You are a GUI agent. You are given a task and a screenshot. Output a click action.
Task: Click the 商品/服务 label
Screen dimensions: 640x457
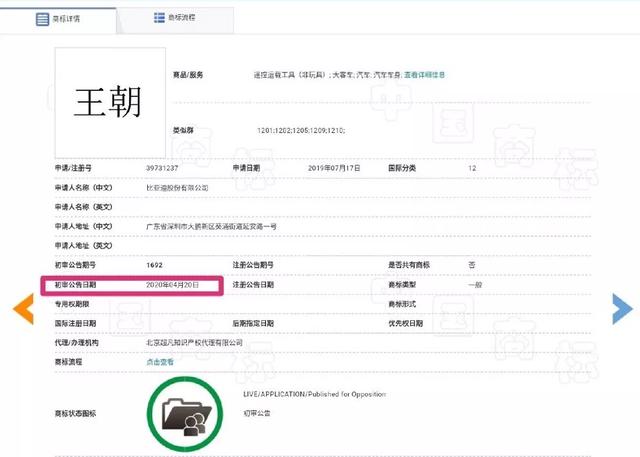(x=188, y=75)
